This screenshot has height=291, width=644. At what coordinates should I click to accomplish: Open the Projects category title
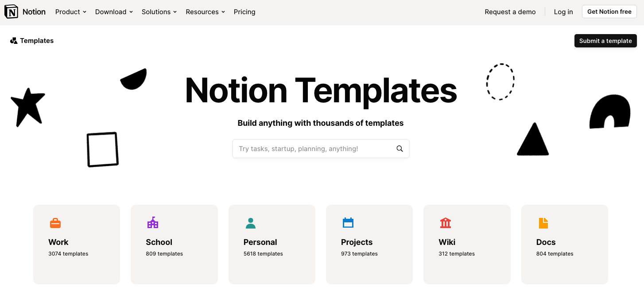tap(357, 242)
